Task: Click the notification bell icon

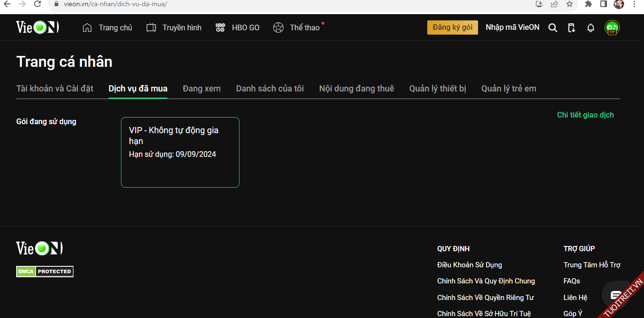Action: click(x=590, y=28)
